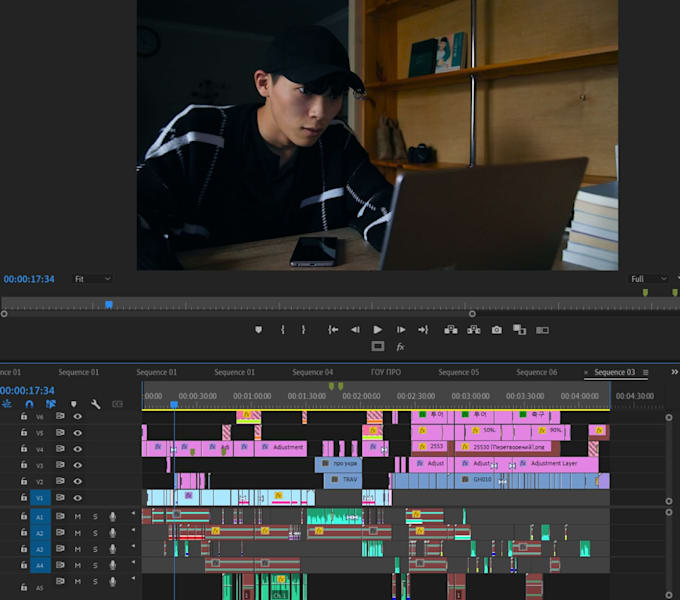Toggle safe margins button
Viewport: 680px width, 600px height.
[x=378, y=346]
